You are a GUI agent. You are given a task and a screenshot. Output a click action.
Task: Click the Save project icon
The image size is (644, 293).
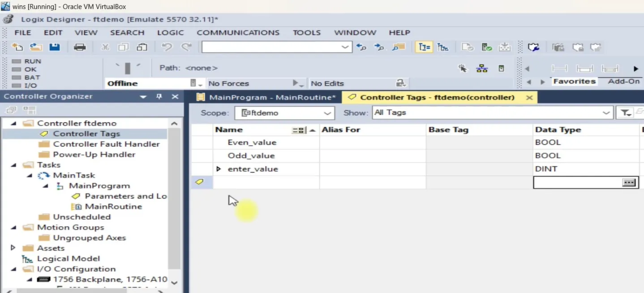(x=54, y=47)
